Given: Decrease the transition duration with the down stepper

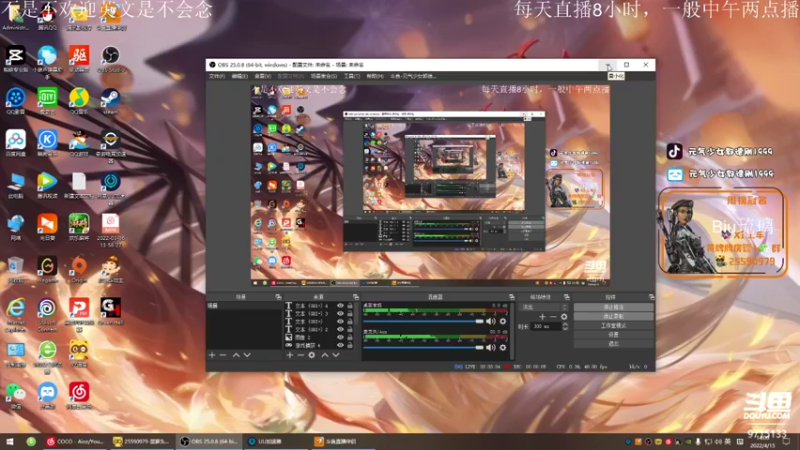Looking at the screenshot, I should point(565,329).
